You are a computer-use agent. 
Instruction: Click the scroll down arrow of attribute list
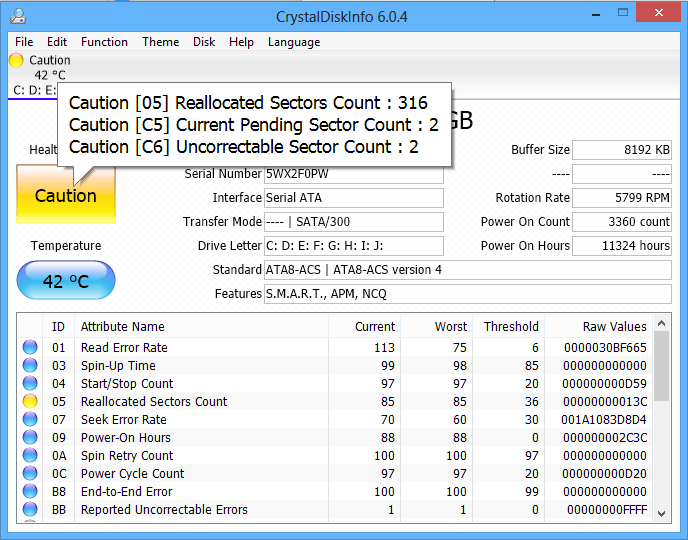(660, 513)
